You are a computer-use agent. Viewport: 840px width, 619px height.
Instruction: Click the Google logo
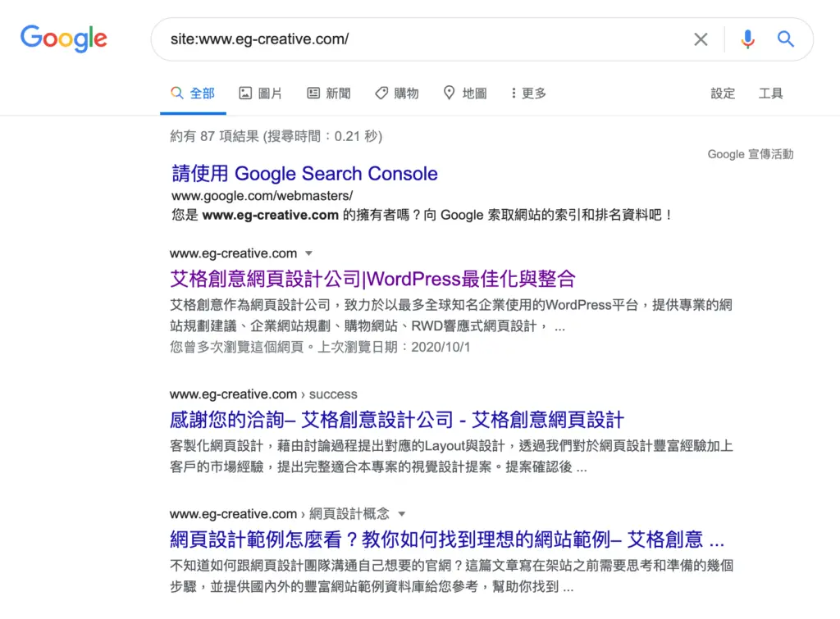pos(64,39)
